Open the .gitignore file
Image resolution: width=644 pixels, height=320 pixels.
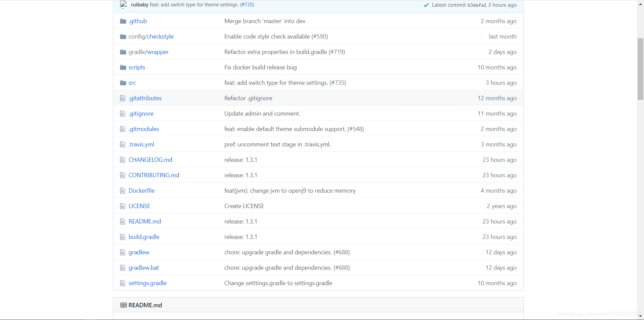pyautogui.click(x=141, y=114)
